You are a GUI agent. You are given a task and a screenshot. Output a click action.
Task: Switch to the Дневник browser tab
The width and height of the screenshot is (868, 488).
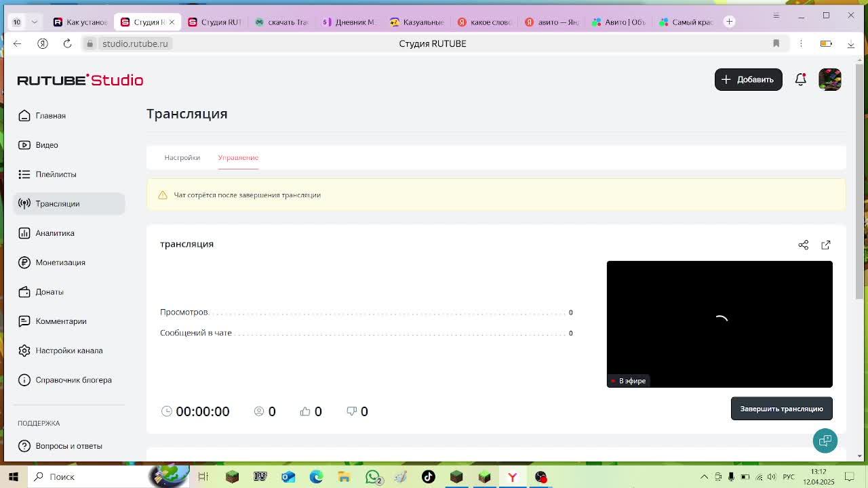[349, 22]
